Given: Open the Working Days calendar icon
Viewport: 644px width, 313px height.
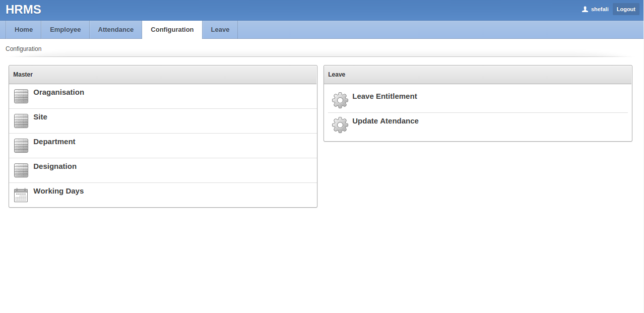Looking at the screenshot, I should (21, 195).
